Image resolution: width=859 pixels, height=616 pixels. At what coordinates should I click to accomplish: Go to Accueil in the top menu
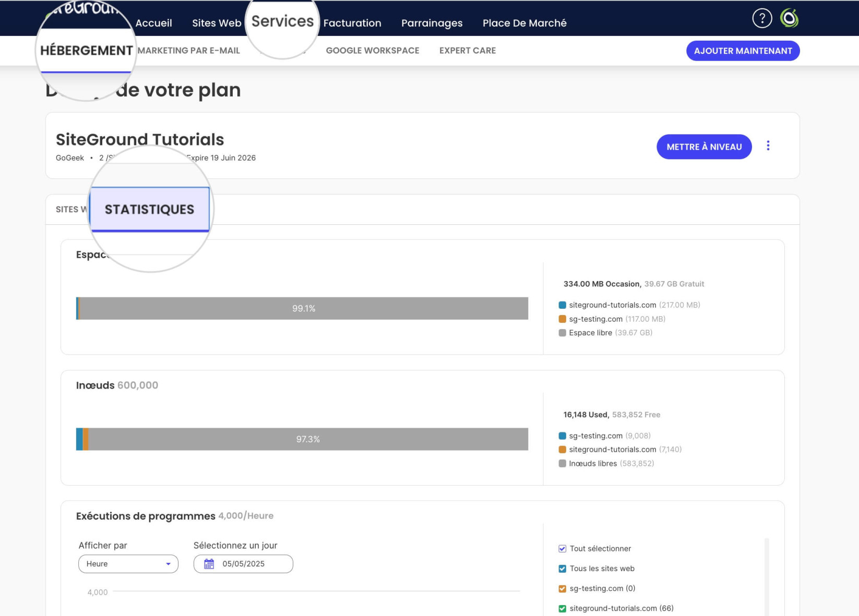click(153, 23)
